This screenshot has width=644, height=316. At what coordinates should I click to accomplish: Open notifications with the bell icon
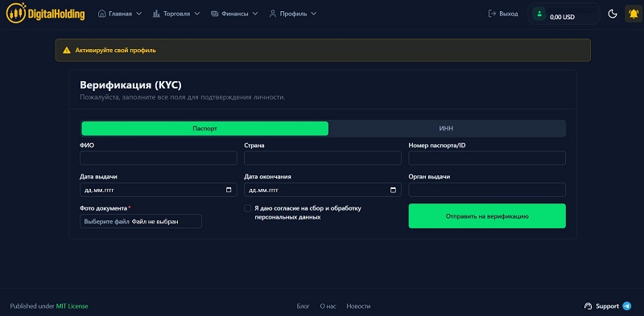634,14
